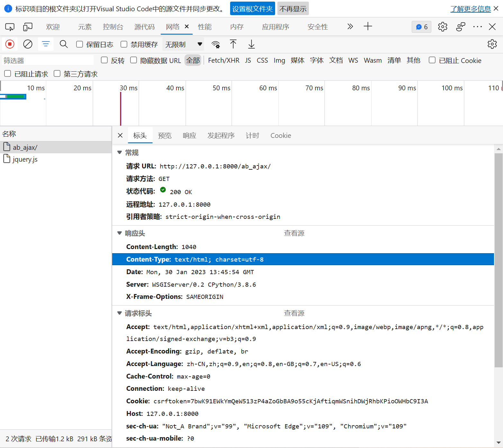Select the ab_ajax/ request row
This screenshot has width=503, height=448.
(56, 147)
